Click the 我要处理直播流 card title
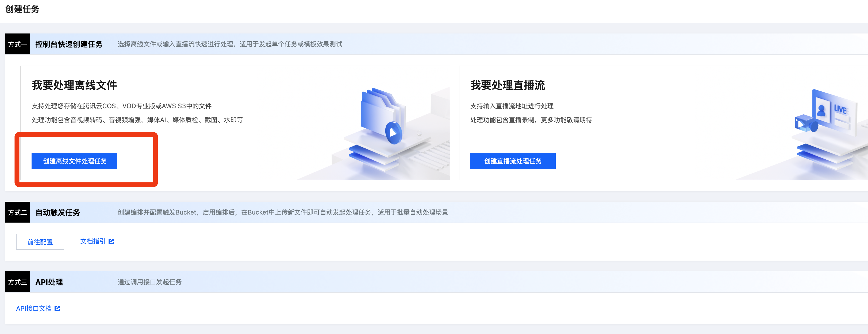 tap(508, 85)
